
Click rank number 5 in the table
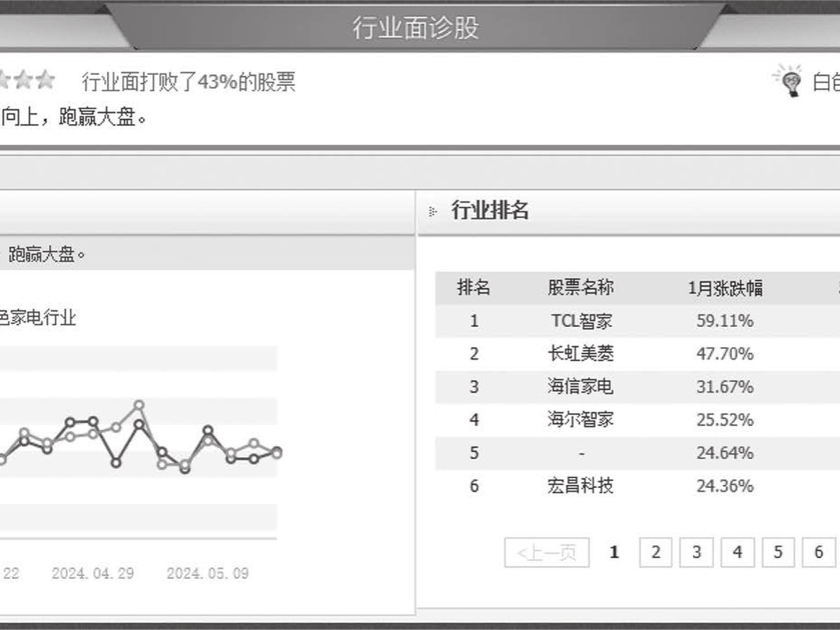point(474,452)
